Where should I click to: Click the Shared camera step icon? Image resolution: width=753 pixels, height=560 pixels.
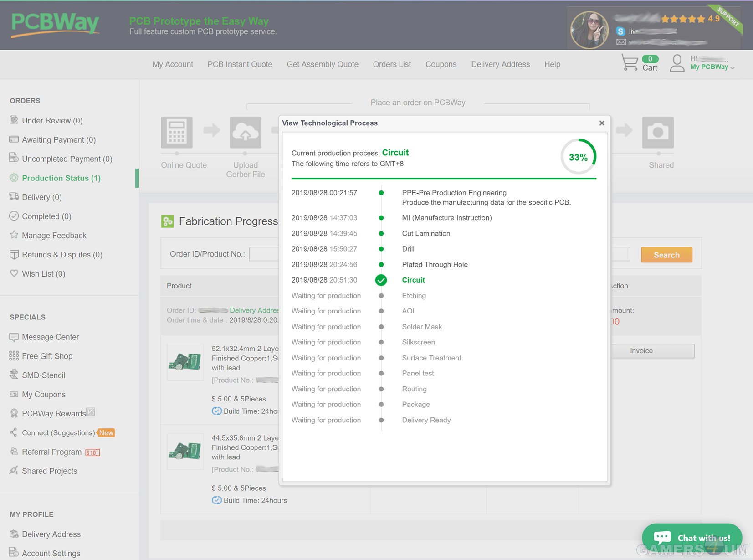point(658,132)
